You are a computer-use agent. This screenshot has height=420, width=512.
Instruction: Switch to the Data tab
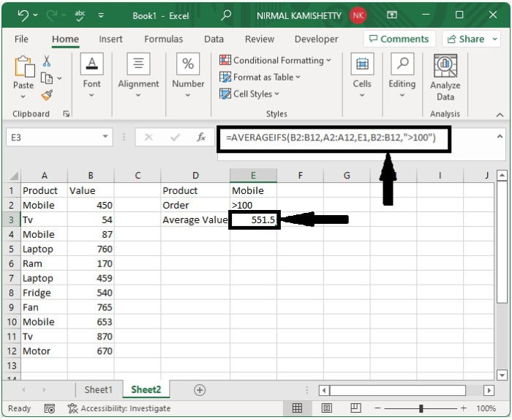[214, 40]
